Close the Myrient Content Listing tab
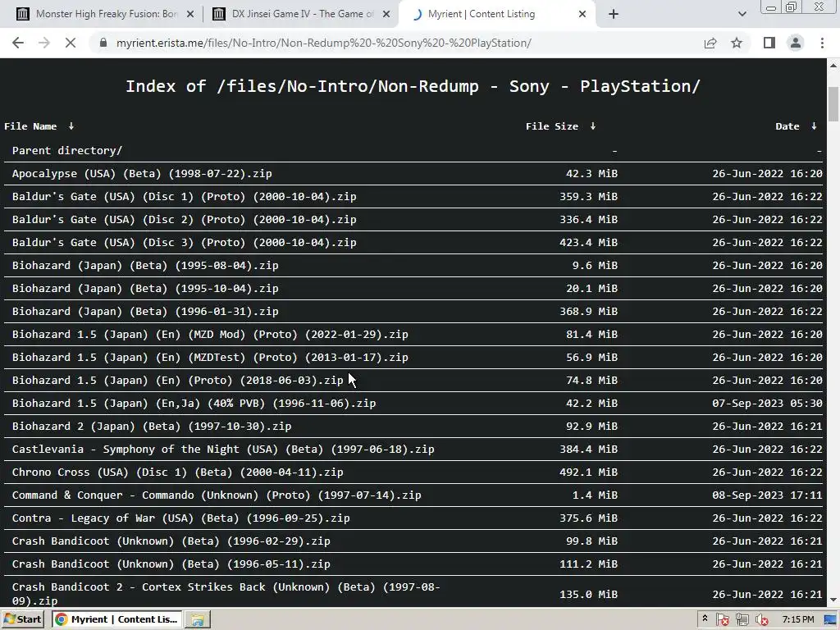 tap(582, 15)
